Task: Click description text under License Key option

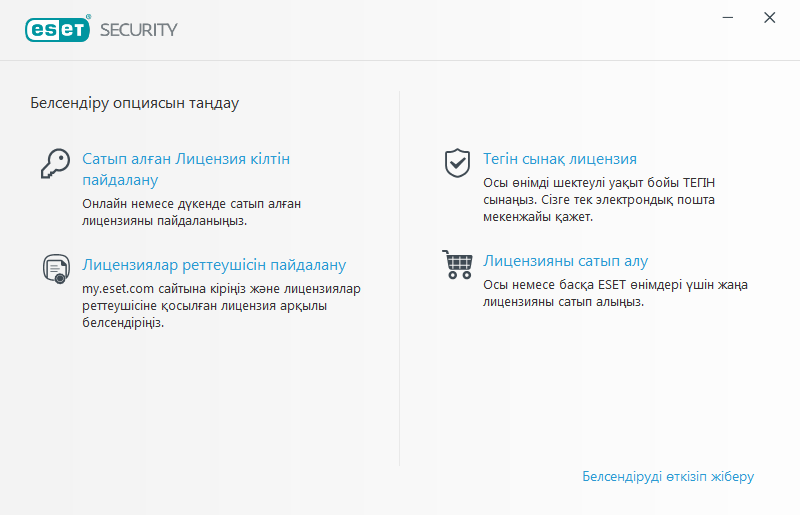Action: tap(192, 212)
